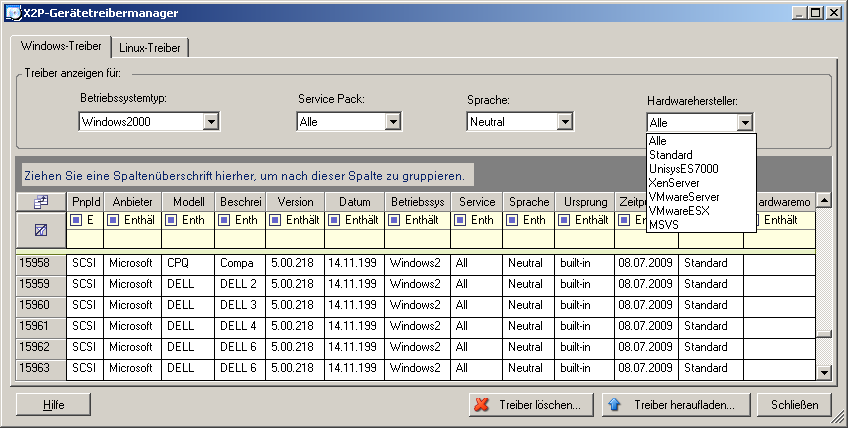
Task: Click red X icon on Treiber löschen
Action: pyautogui.click(x=481, y=405)
